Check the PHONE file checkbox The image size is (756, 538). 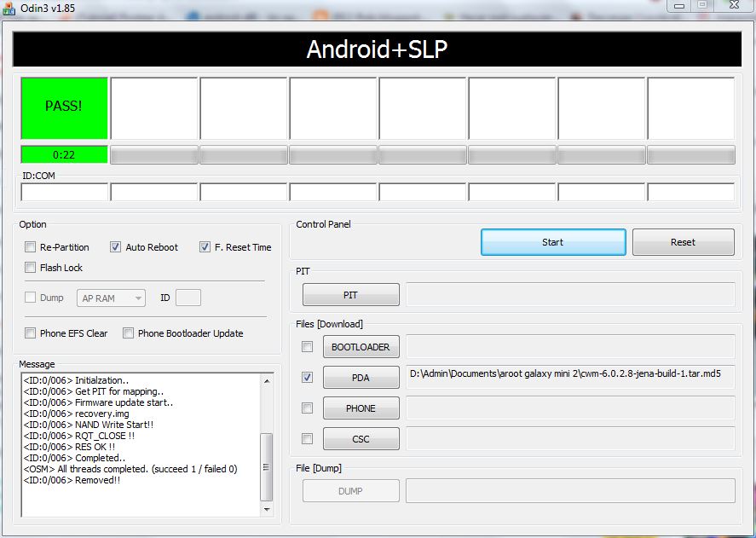point(307,408)
